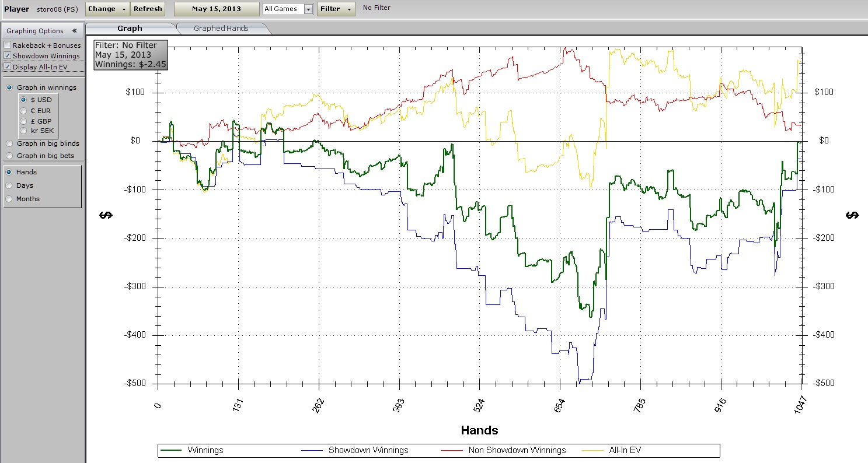Group the graph by Months
Viewport: 868px width, 463px height.
[9, 199]
